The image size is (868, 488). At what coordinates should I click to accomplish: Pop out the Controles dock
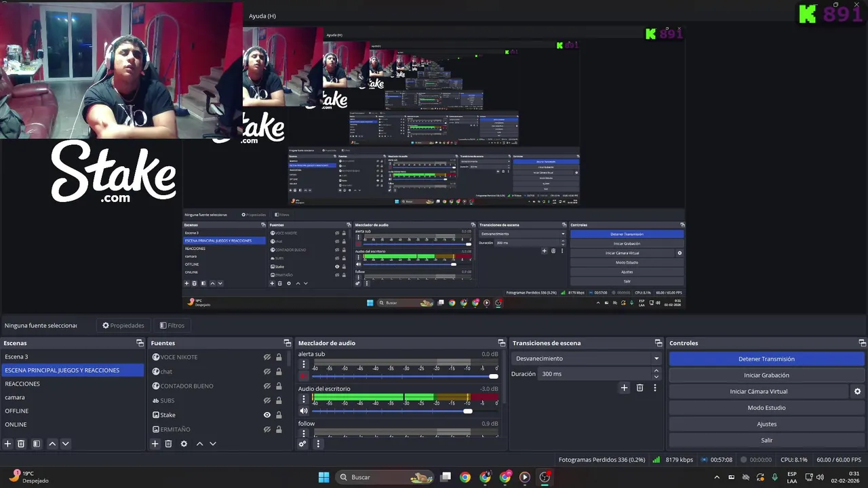[x=862, y=343]
